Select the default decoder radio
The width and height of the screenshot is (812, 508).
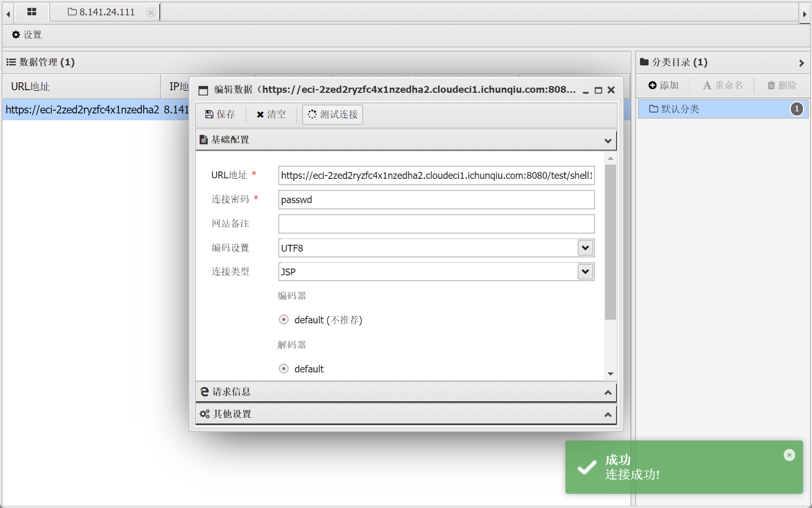pos(284,369)
